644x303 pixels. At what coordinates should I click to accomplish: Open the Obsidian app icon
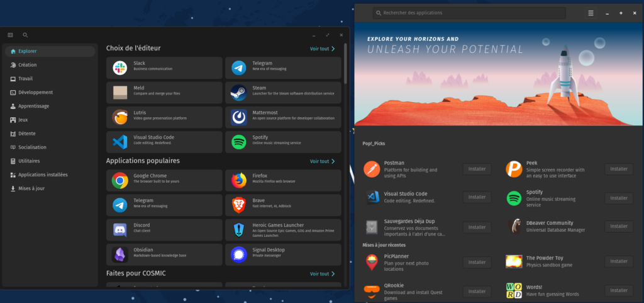120,254
